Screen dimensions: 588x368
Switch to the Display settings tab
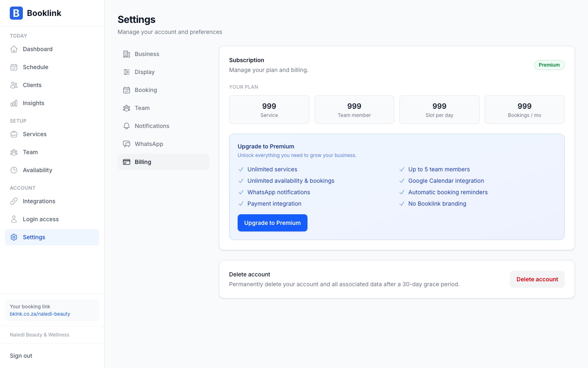163,72
